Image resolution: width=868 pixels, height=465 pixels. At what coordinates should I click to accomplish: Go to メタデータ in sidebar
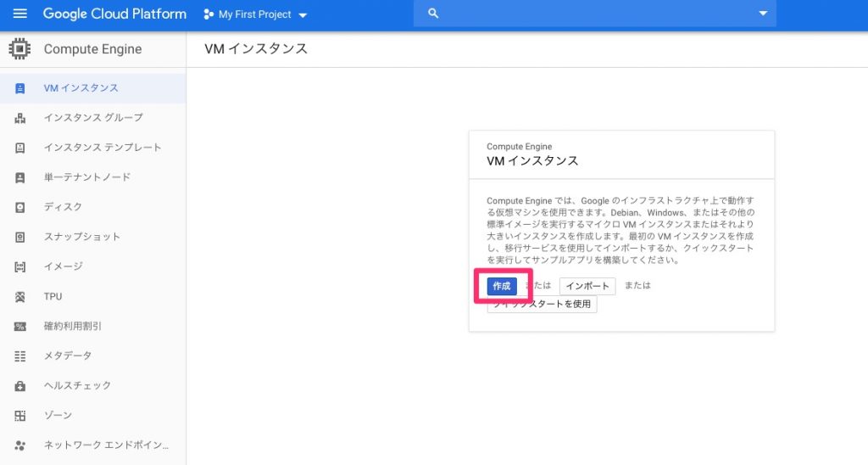click(68, 356)
